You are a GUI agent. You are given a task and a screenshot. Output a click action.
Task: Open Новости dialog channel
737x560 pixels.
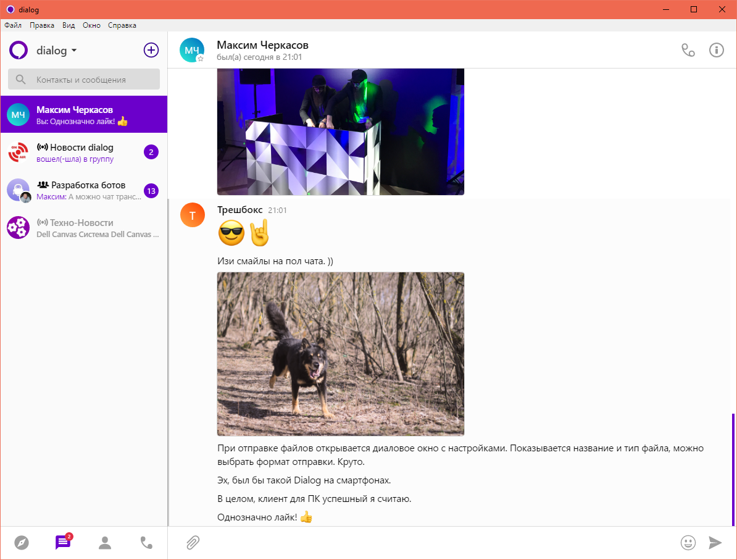(84, 153)
